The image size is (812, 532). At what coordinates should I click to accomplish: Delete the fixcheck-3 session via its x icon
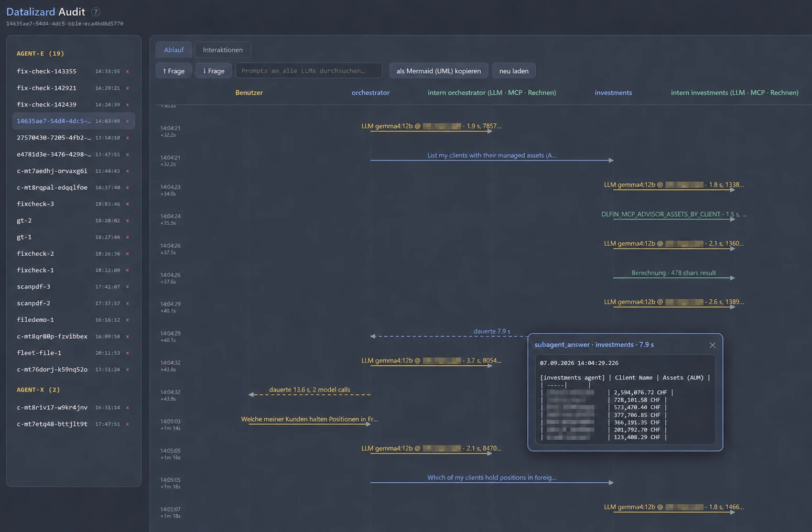(x=127, y=204)
